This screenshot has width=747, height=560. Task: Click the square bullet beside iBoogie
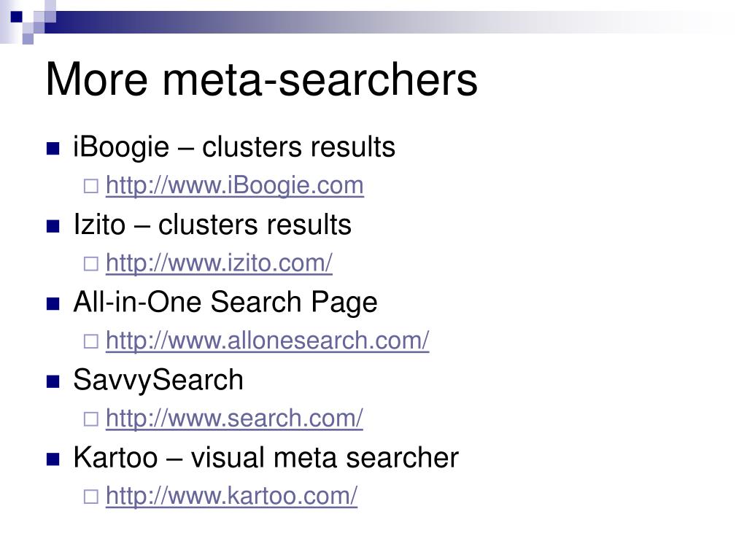53,149
